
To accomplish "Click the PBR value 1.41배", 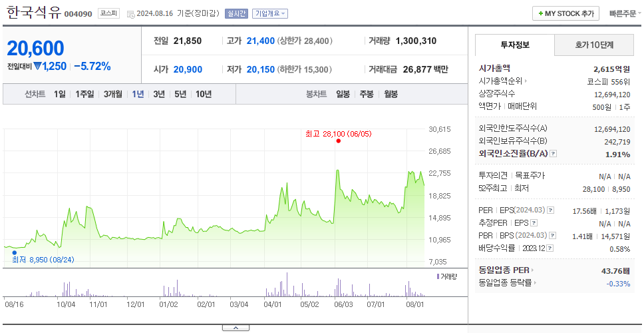I will (x=583, y=236).
